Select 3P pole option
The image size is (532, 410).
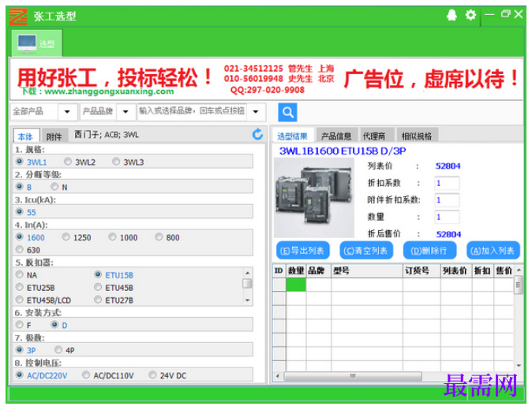pos(20,350)
